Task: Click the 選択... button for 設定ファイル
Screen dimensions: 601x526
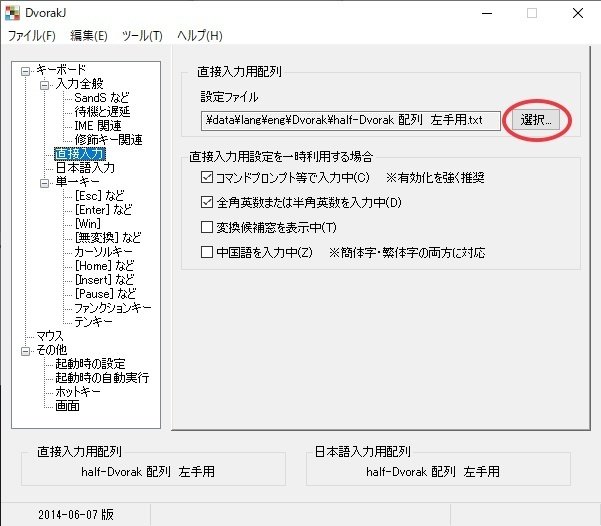Action: 535,120
